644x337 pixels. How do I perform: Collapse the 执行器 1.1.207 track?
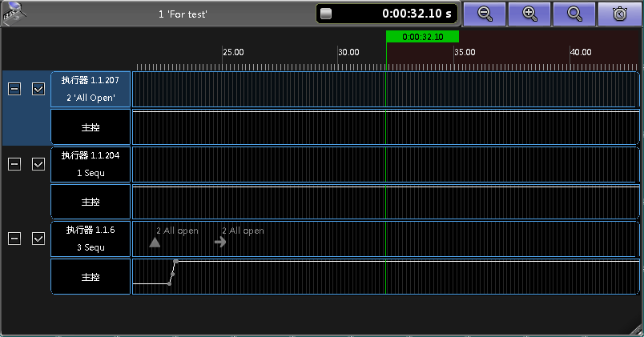pos(14,89)
